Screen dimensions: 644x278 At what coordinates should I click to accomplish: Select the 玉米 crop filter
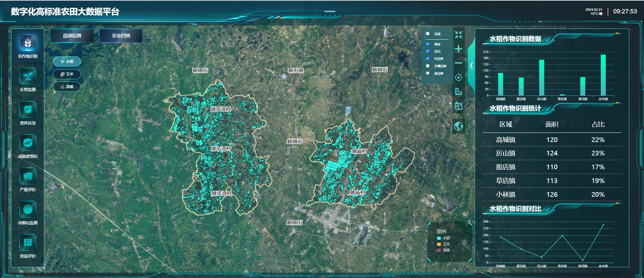(x=67, y=74)
